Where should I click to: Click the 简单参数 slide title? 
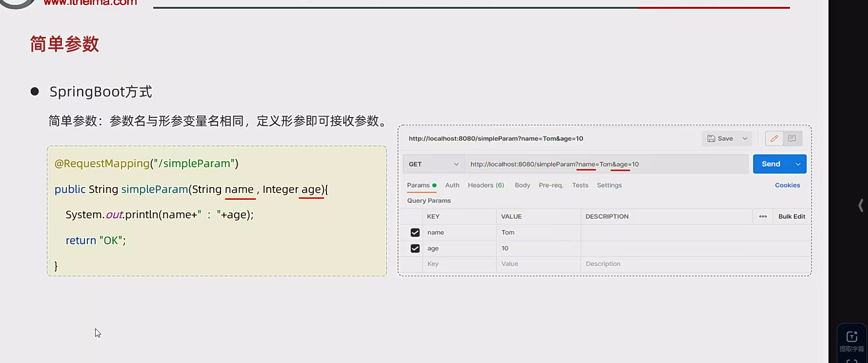coord(64,44)
